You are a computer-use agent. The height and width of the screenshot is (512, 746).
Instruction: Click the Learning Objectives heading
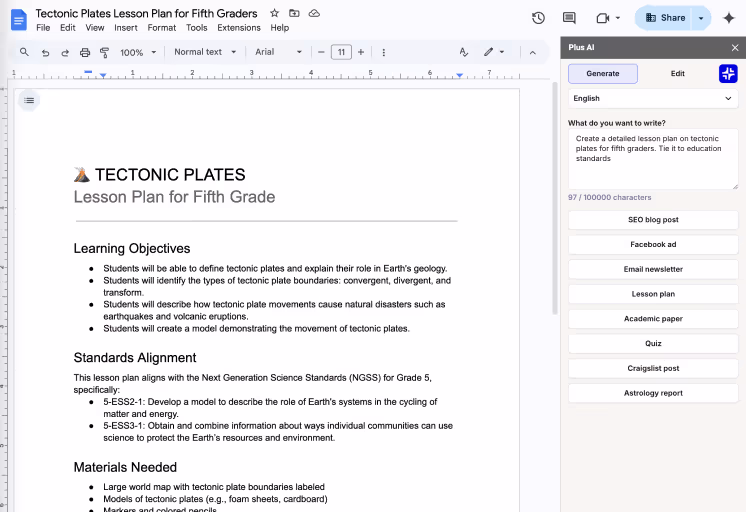tap(132, 248)
